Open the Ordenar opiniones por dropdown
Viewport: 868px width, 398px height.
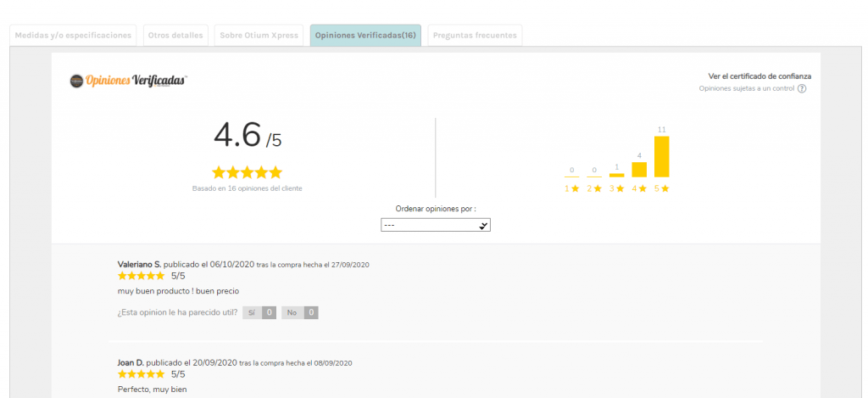436,225
